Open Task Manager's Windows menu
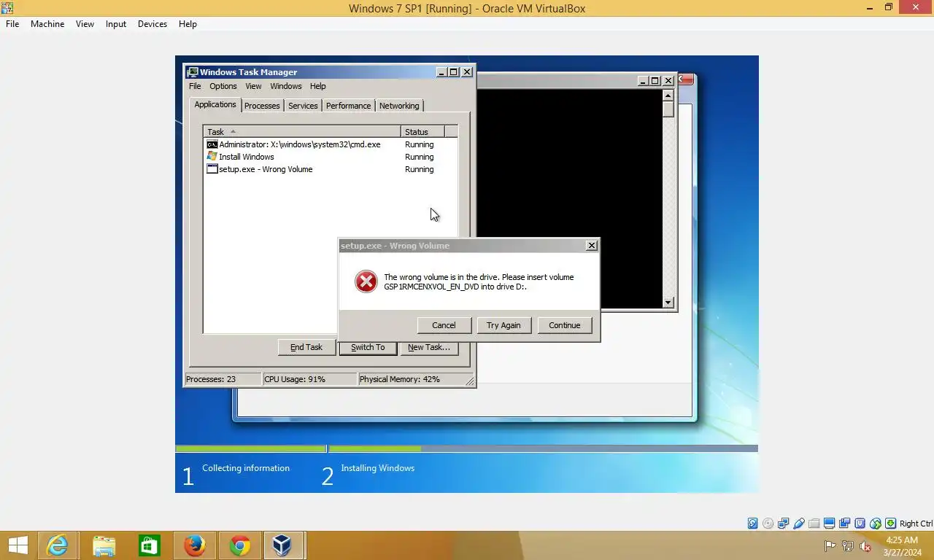 [x=286, y=86]
